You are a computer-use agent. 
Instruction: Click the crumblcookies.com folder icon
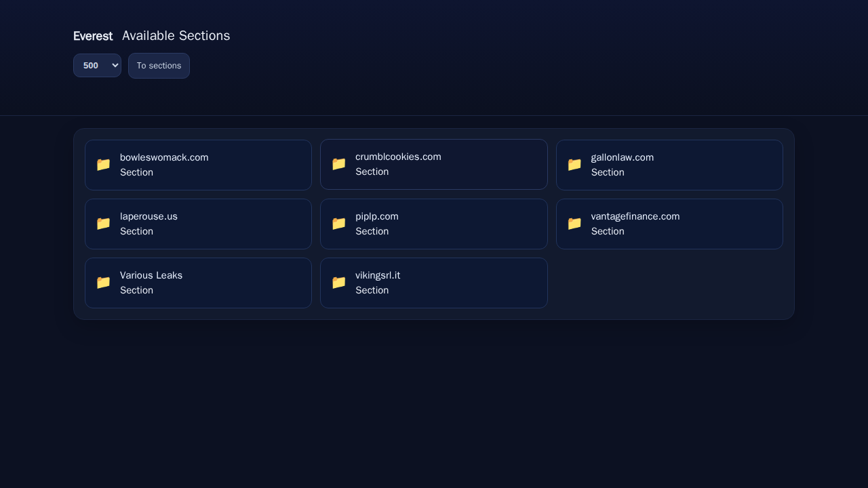339,164
